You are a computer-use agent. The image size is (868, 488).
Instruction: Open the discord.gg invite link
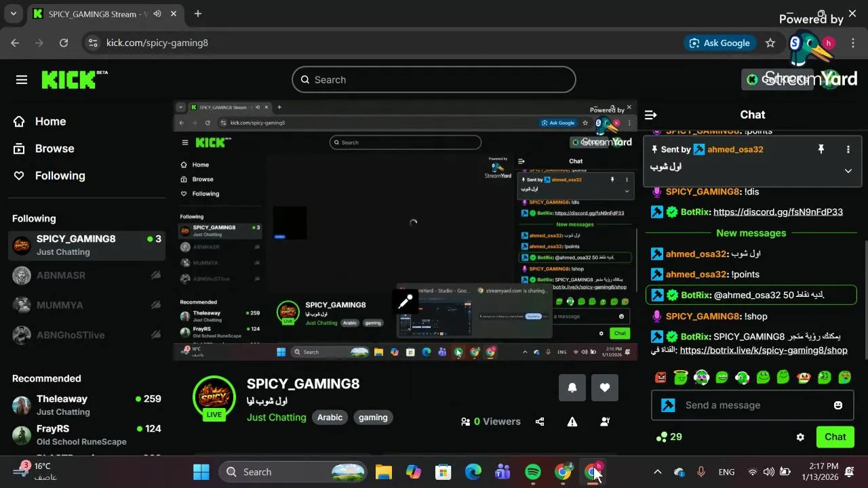tap(778, 212)
